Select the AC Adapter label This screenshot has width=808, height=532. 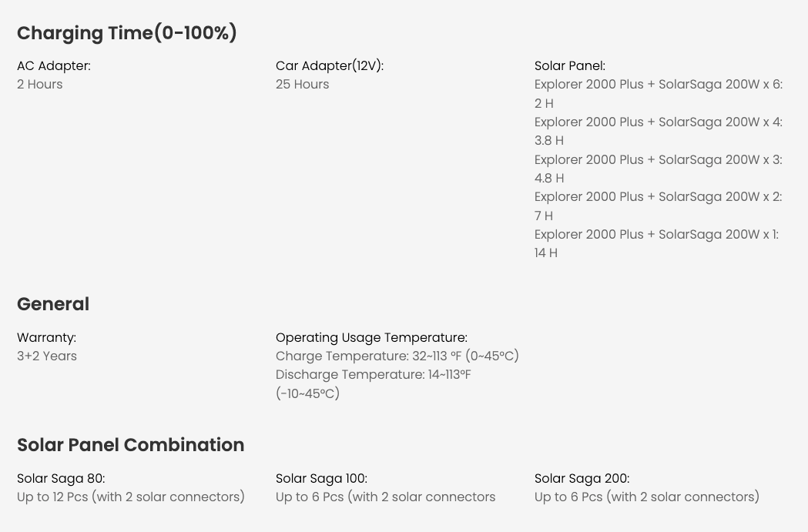pyautogui.click(x=54, y=66)
